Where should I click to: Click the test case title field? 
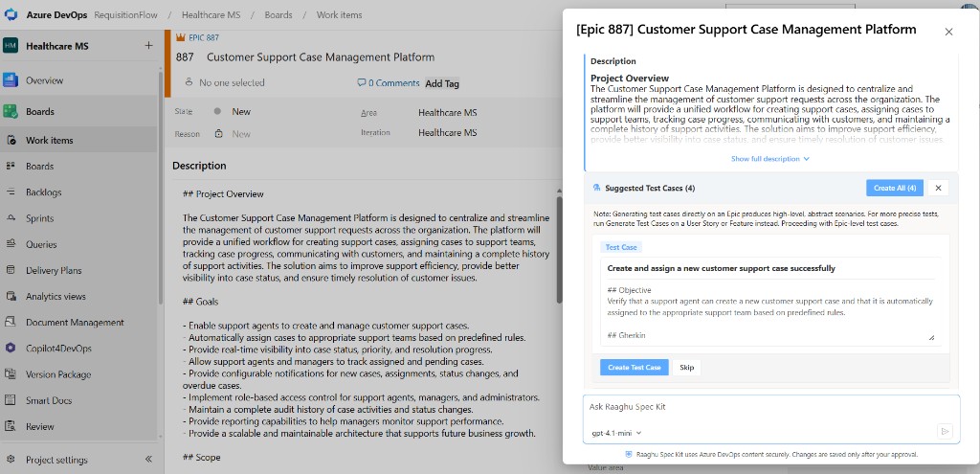click(x=770, y=268)
